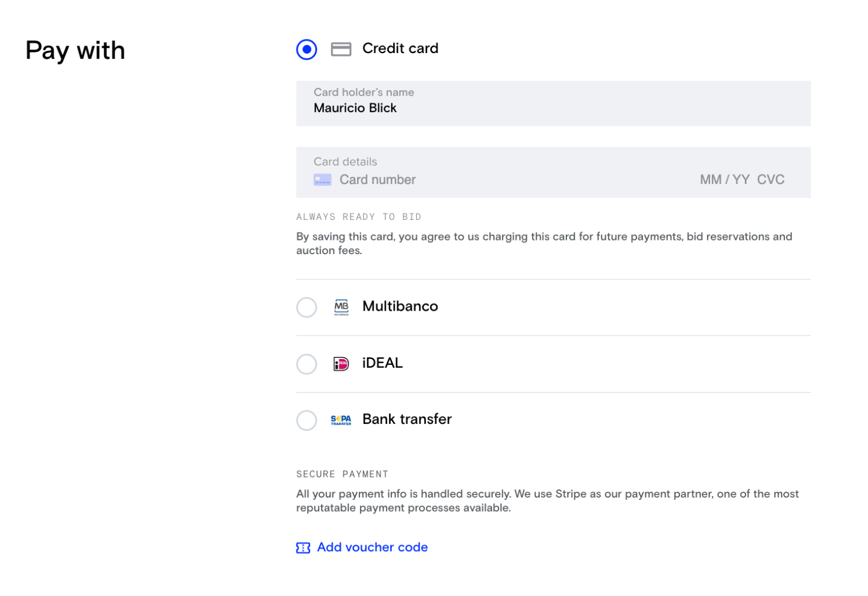The height and width of the screenshot is (596, 868).
Task: Click the voucher ticket icon
Action: pos(303,548)
